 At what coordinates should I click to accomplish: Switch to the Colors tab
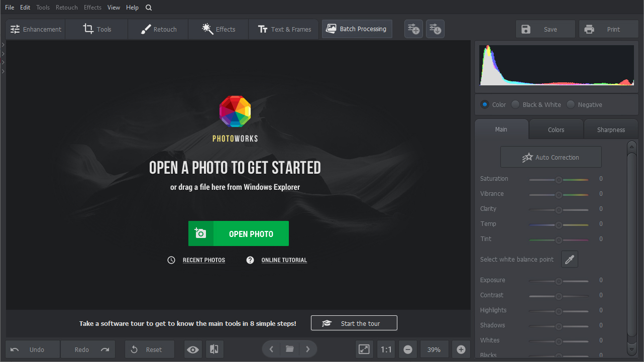tap(556, 130)
